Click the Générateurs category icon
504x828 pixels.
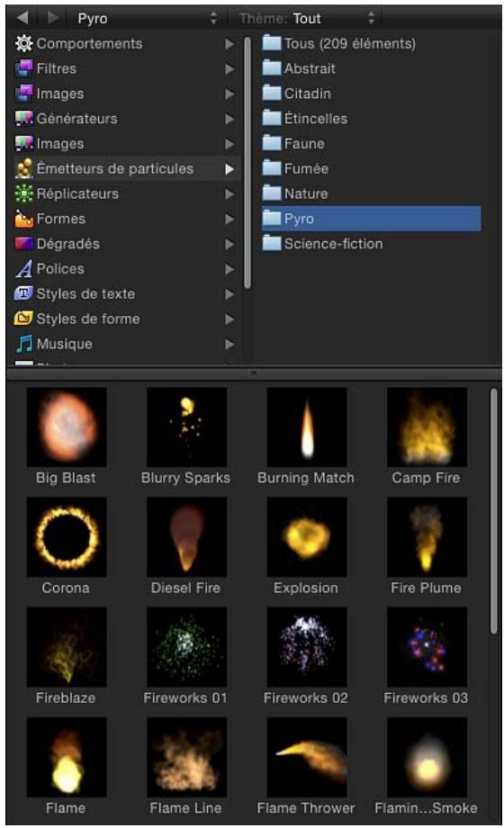[x=23, y=118]
